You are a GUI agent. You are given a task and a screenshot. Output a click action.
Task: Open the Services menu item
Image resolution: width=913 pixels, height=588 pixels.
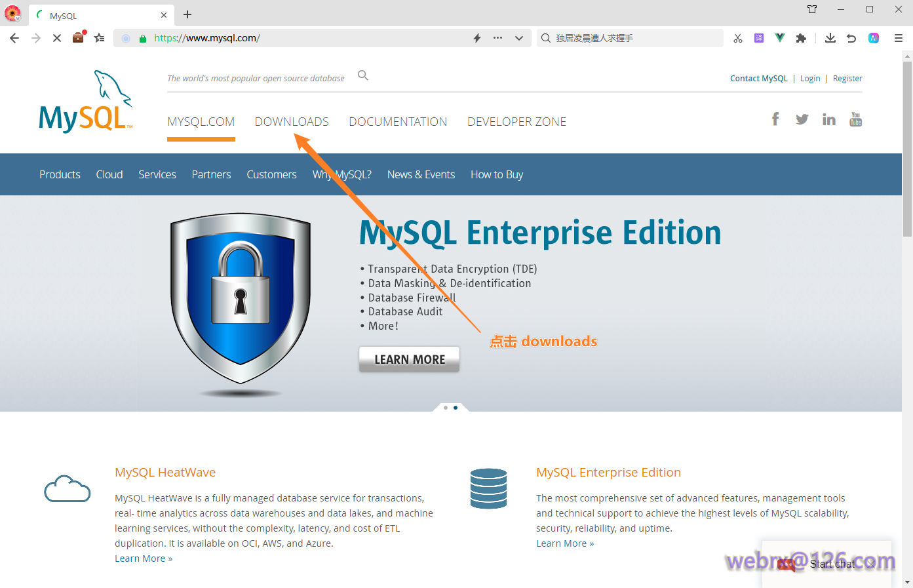click(157, 174)
